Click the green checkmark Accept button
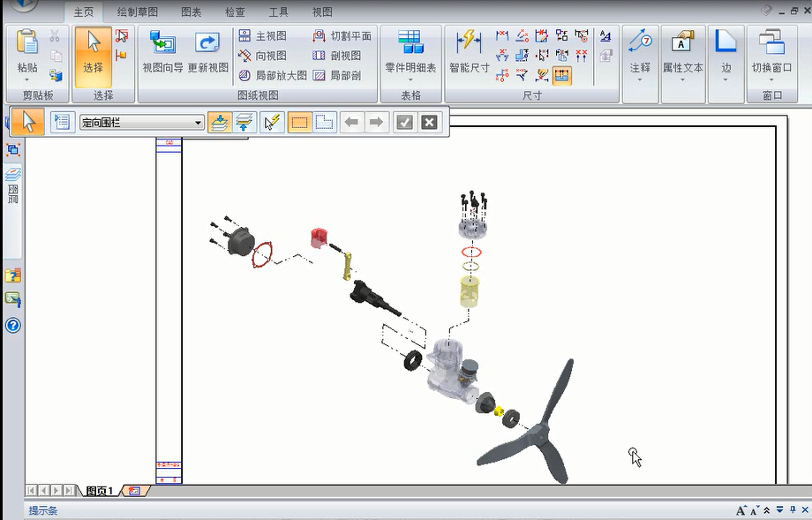The image size is (812, 520). pos(404,122)
